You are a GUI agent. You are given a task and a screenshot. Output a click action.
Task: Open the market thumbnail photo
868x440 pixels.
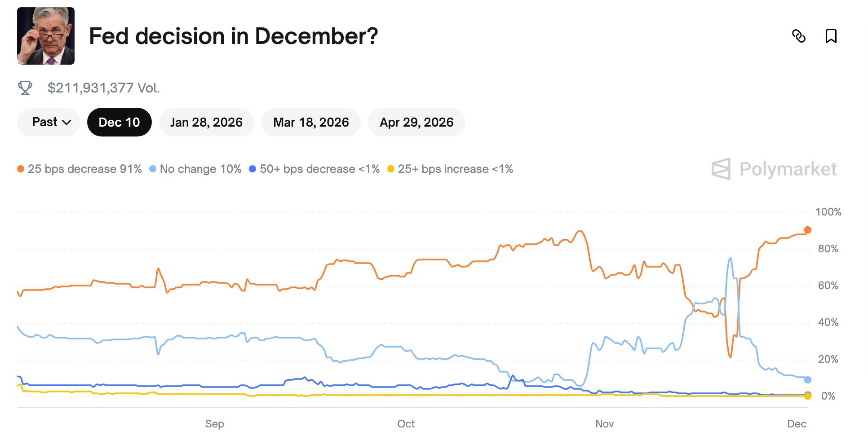46,36
